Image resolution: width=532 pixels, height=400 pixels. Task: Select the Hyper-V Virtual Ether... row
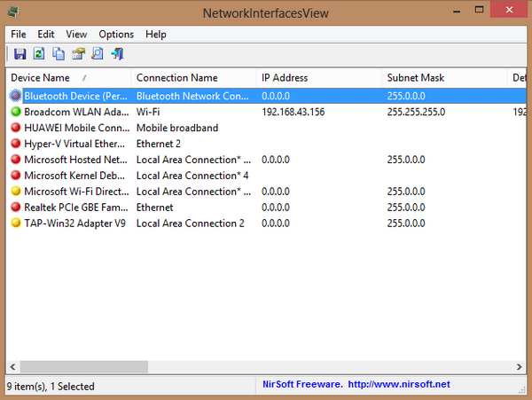coord(266,144)
